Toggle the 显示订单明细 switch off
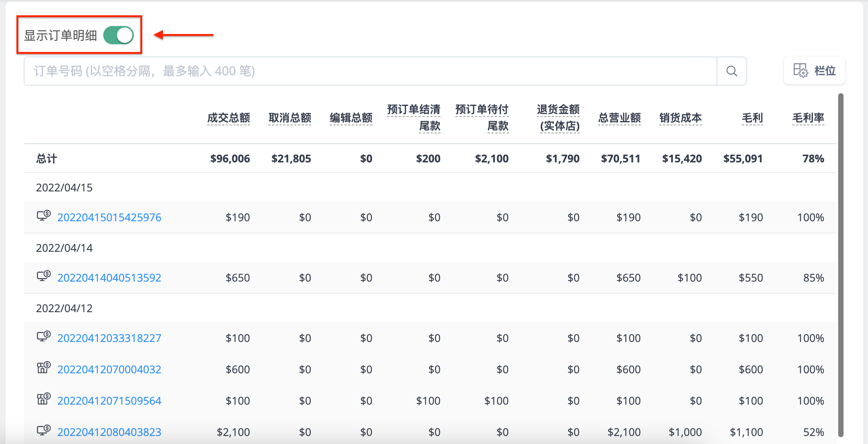 pyautogui.click(x=119, y=35)
